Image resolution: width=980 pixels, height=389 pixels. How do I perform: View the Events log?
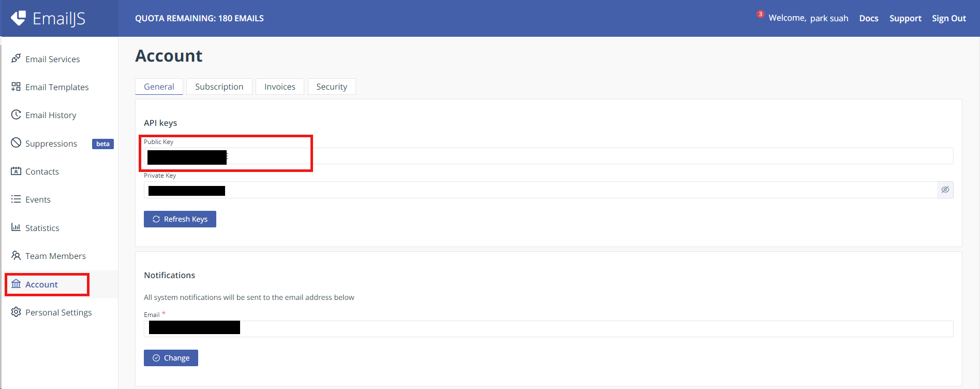point(38,199)
